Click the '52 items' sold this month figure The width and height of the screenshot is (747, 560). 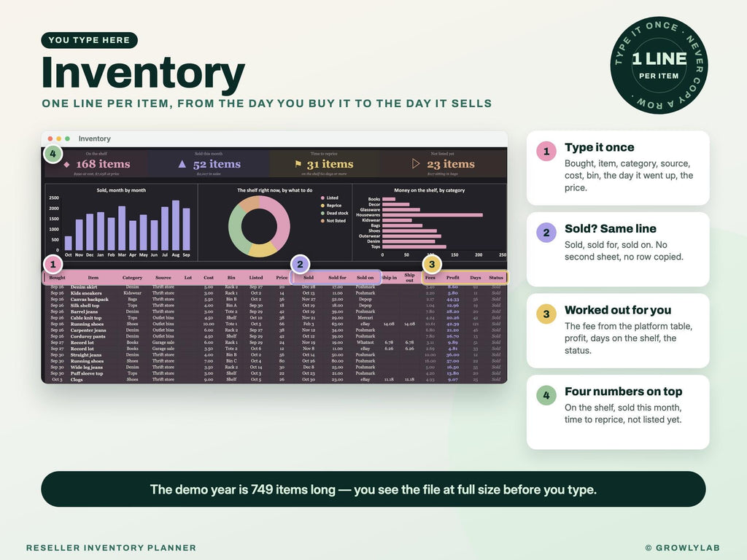pos(217,164)
